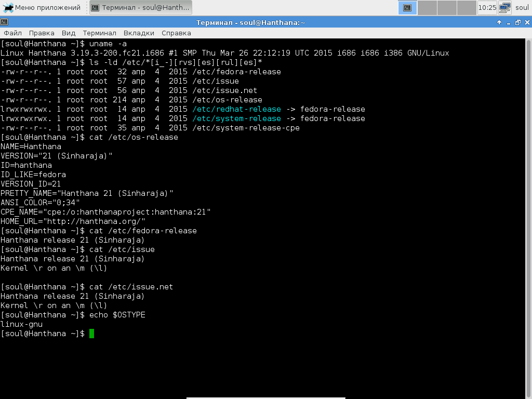Switch to the second workspace

427,7
